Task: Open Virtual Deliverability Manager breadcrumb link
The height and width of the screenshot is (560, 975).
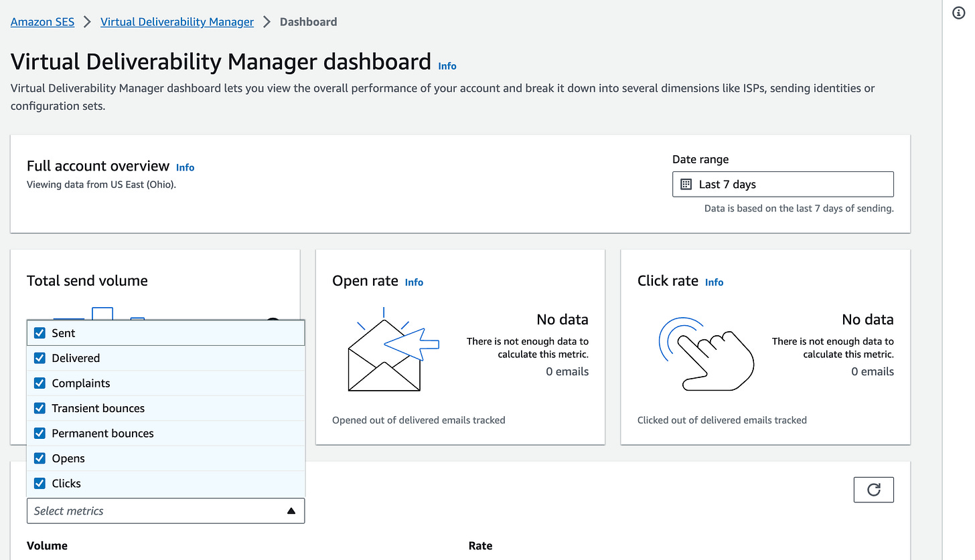Action: click(x=177, y=22)
